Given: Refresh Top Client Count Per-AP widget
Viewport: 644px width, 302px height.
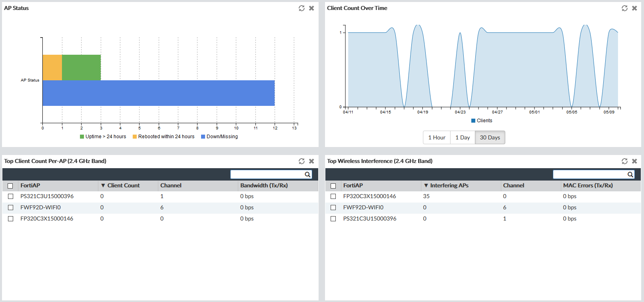Looking at the screenshot, I should click(x=301, y=161).
